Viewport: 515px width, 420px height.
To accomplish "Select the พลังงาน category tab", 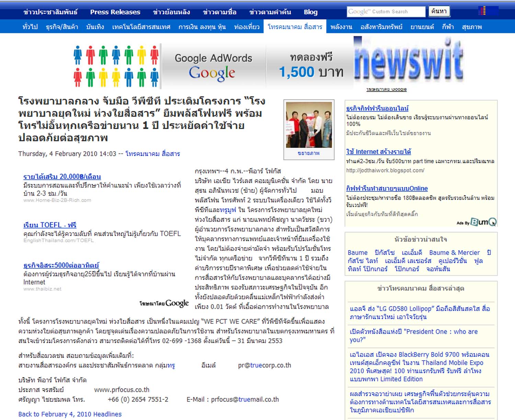I will tap(341, 27).
